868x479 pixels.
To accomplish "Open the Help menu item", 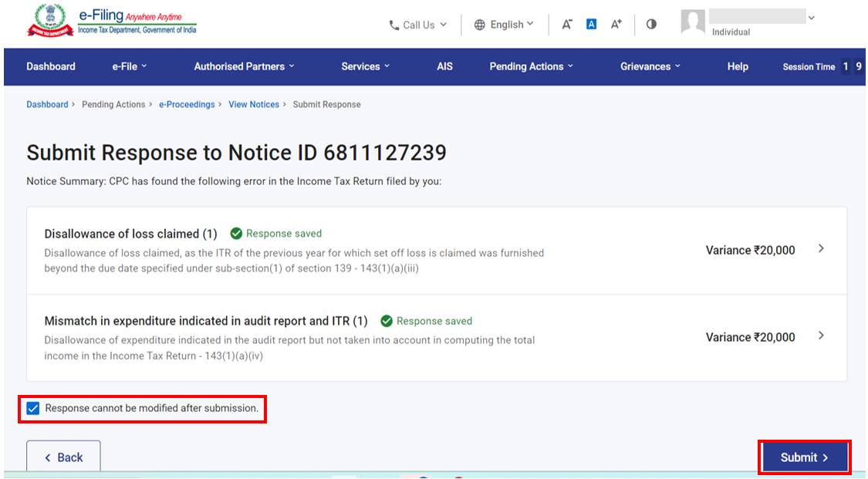I will click(737, 66).
